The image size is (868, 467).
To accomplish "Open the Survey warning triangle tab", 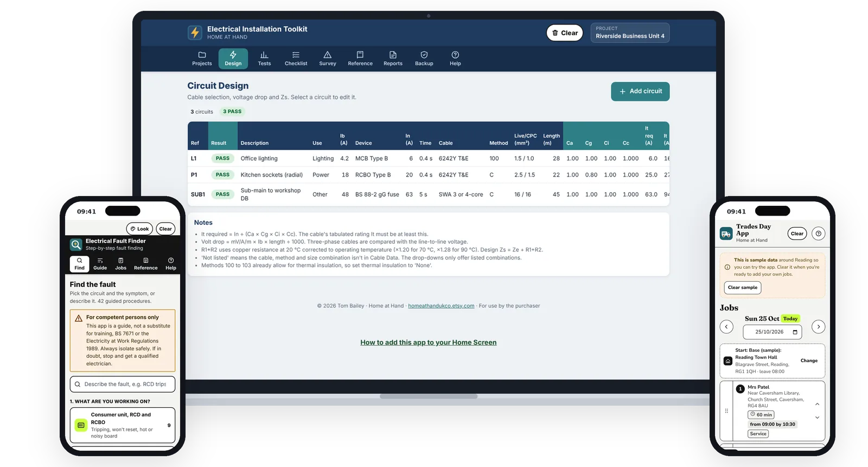I will [x=328, y=59].
